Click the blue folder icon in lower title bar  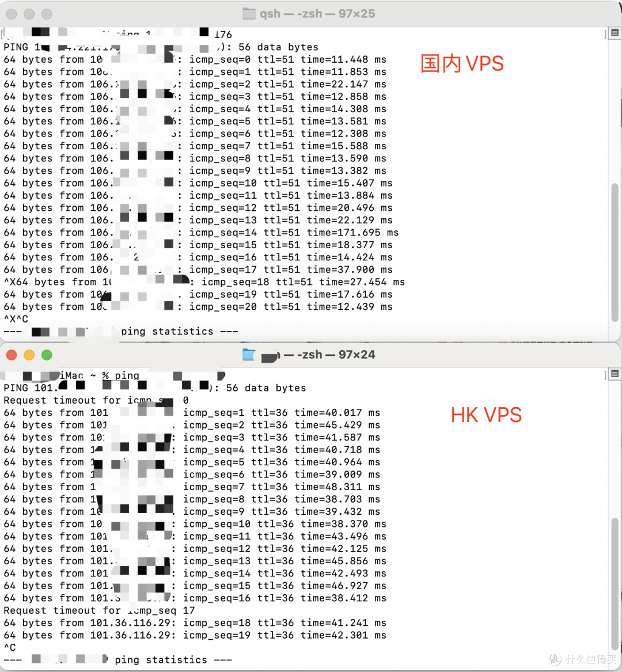(249, 355)
